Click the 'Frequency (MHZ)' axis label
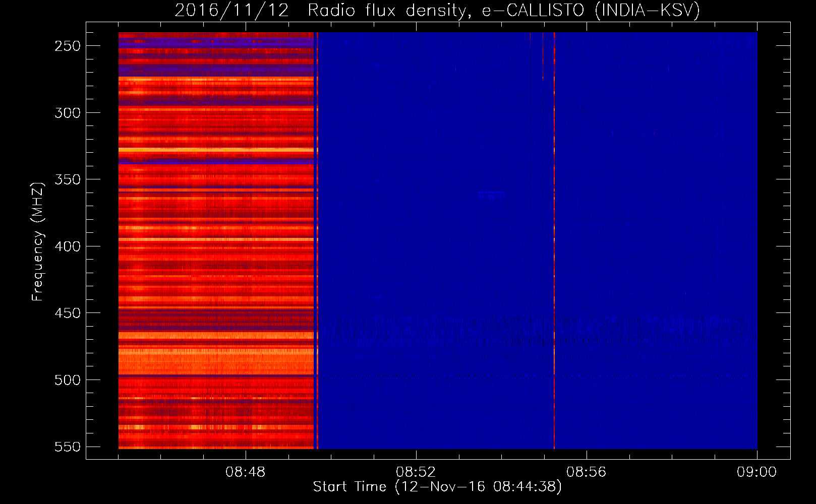The width and height of the screenshot is (816, 504). pos(38,241)
